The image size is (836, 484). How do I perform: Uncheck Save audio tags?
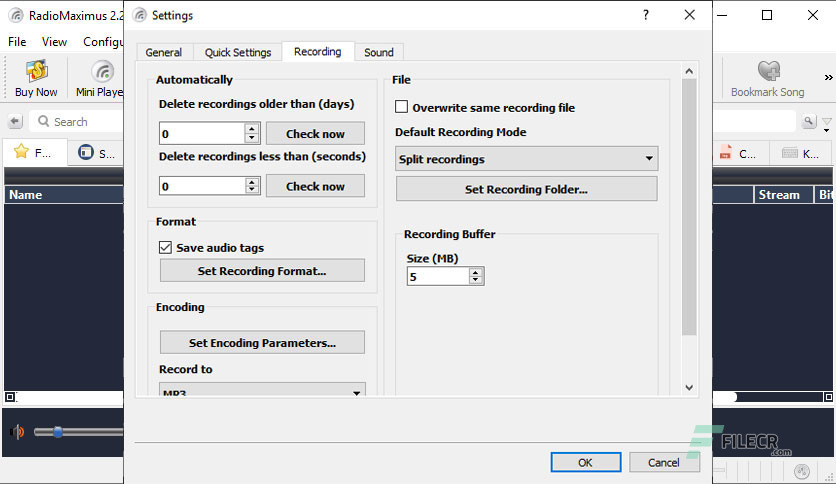pyautogui.click(x=165, y=247)
